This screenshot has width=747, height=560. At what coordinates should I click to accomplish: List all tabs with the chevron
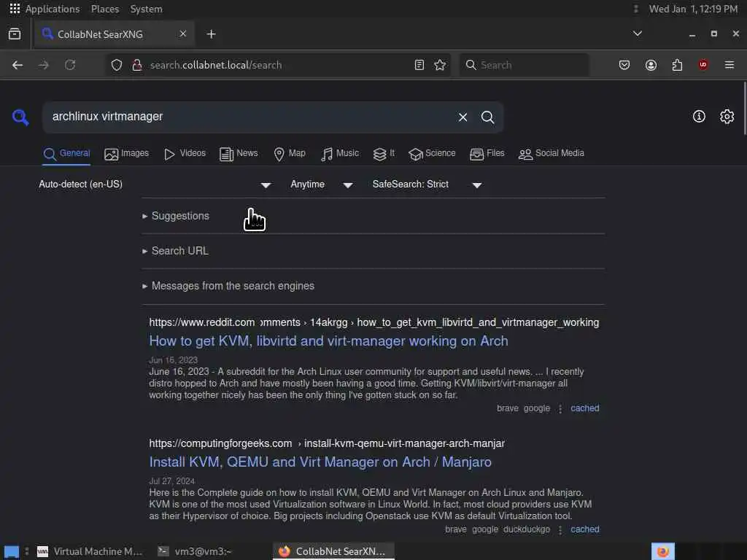pyautogui.click(x=638, y=34)
